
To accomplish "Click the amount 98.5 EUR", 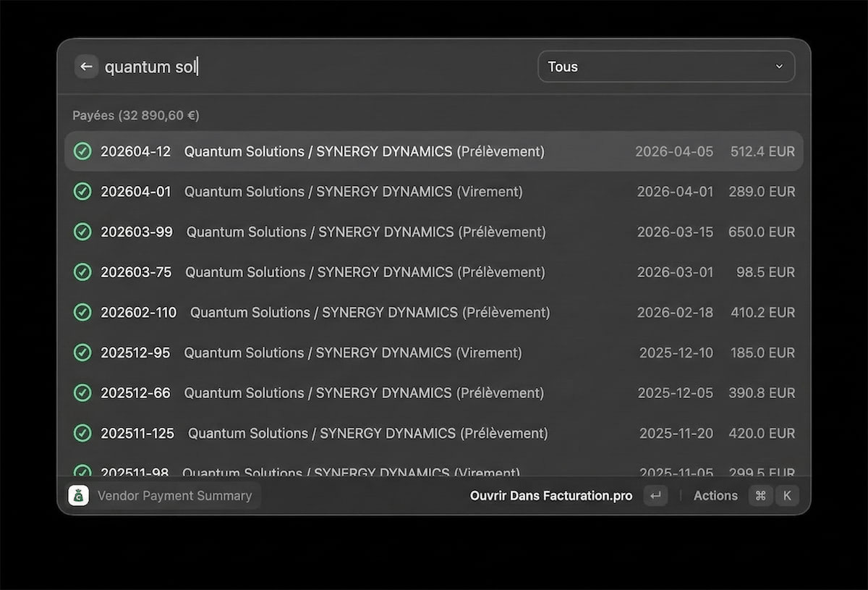I will coord(766,272).
